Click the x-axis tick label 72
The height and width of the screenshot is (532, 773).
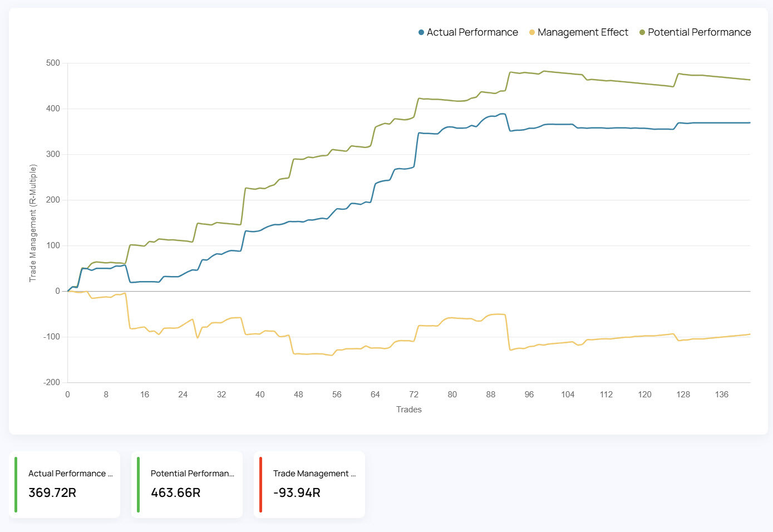click(x=413, y=395)
